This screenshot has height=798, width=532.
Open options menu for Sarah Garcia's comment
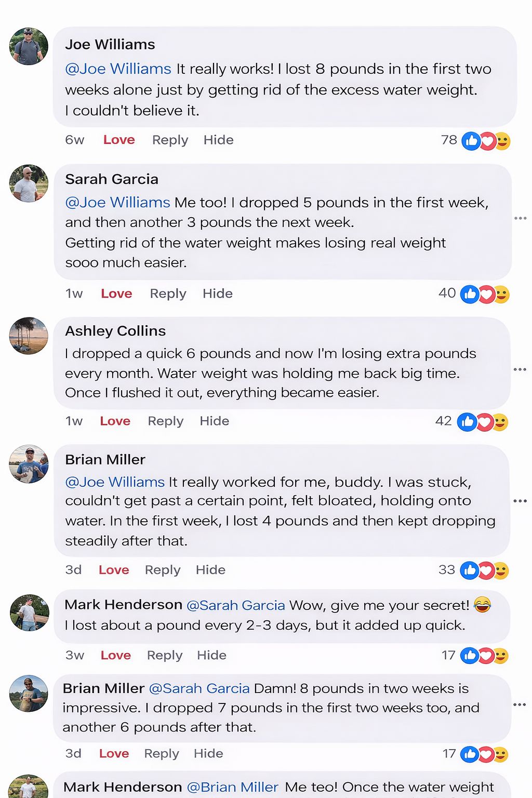(520, 218)
